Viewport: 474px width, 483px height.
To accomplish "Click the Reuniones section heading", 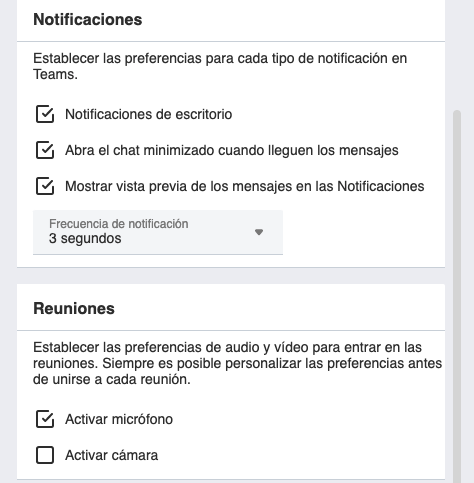I will (74, 308).
